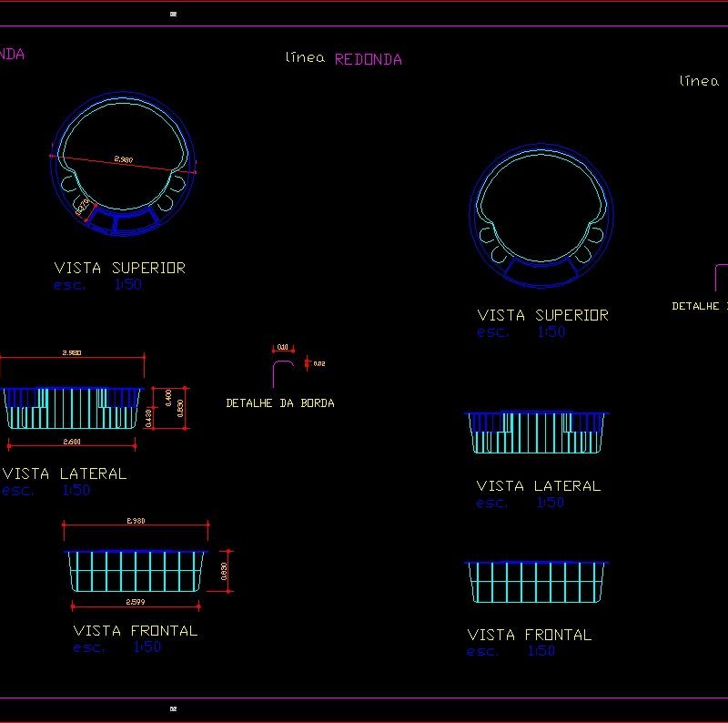The height and width of the screenshot is (723, 728).
Task: Click the DETALHE DA BORDA label
Action: coord(279,402)
